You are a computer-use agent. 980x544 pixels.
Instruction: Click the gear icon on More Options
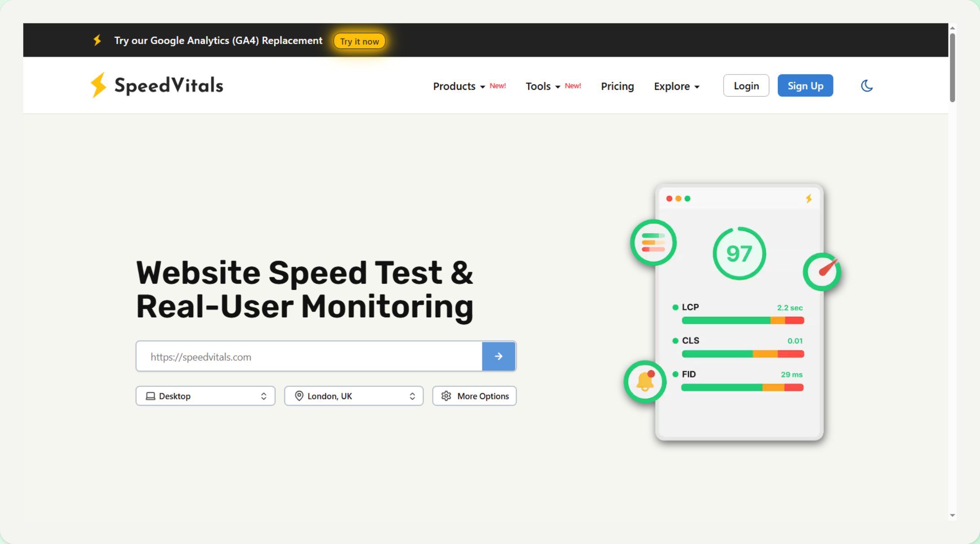[446, 396]
